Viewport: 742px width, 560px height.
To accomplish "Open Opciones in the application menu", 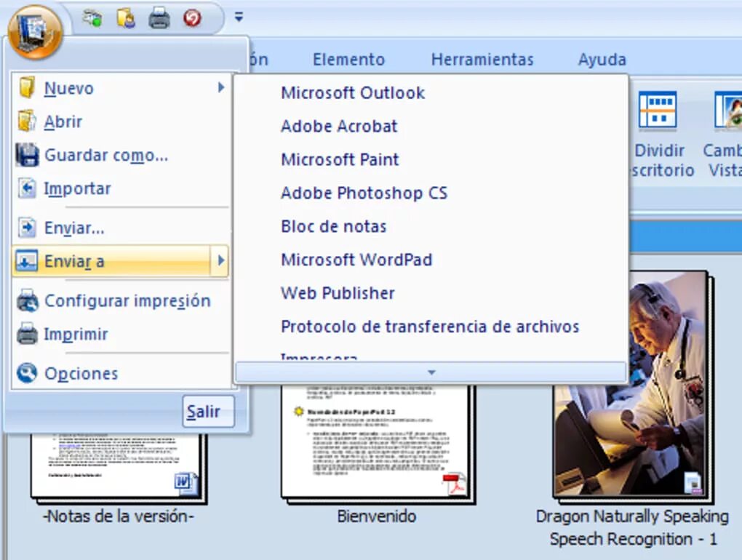I will [121, 374].
